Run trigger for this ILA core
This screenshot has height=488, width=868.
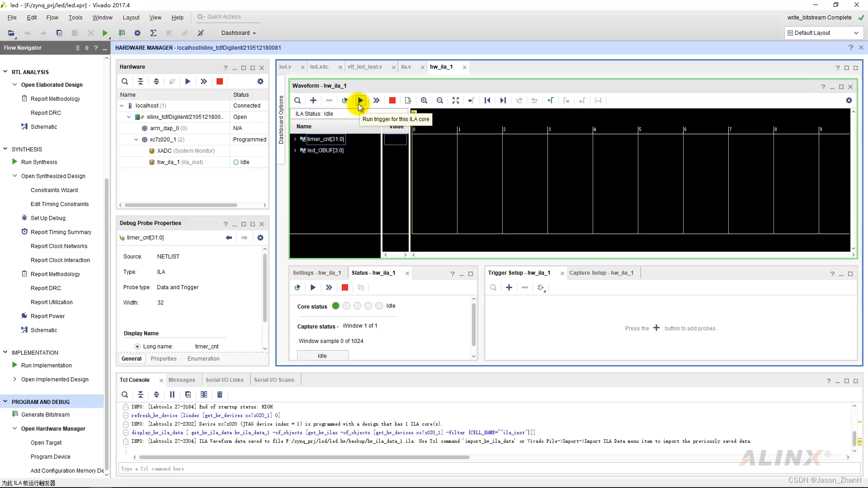tap(360, 100)
